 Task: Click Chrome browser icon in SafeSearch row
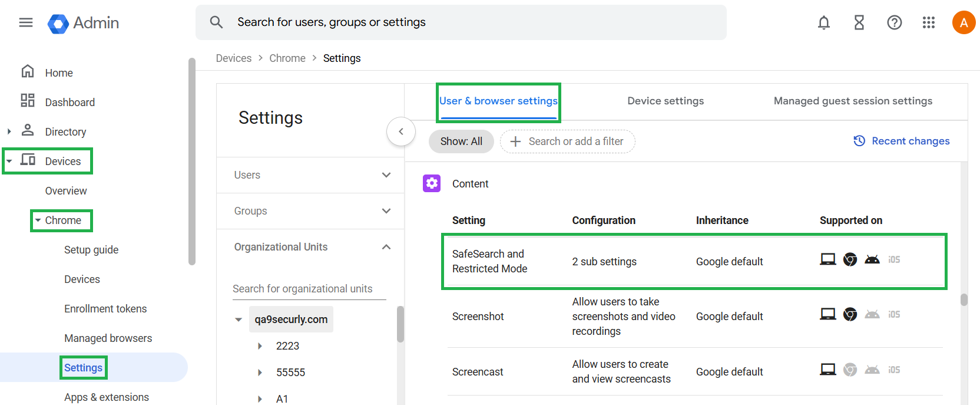(850, 259)
